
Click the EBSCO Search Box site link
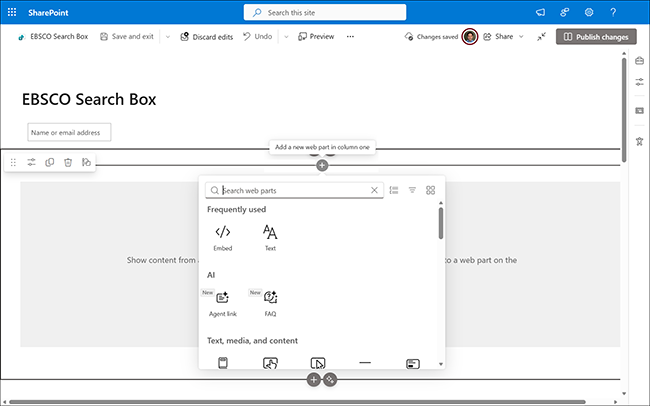pos(53,36)
